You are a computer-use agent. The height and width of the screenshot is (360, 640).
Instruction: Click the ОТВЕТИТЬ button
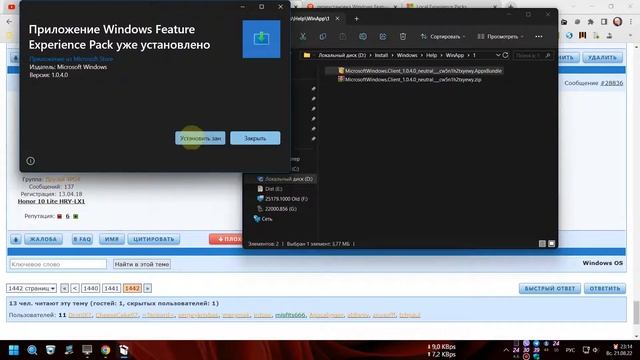pos(604,289)
